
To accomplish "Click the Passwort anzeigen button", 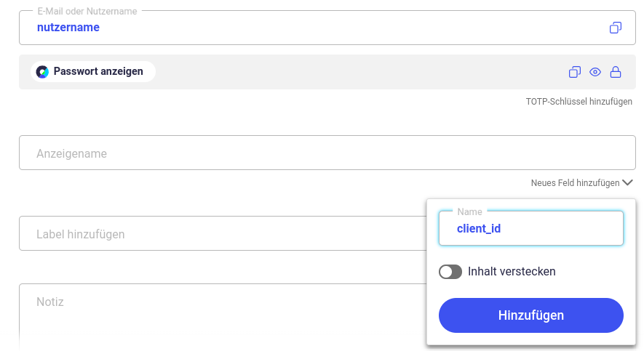I will pos(93,72).
